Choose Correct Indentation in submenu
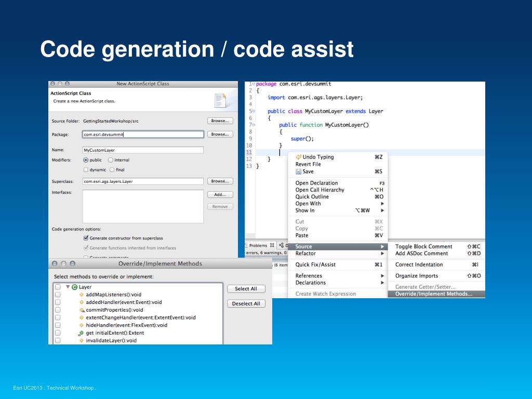 (436, 264)
